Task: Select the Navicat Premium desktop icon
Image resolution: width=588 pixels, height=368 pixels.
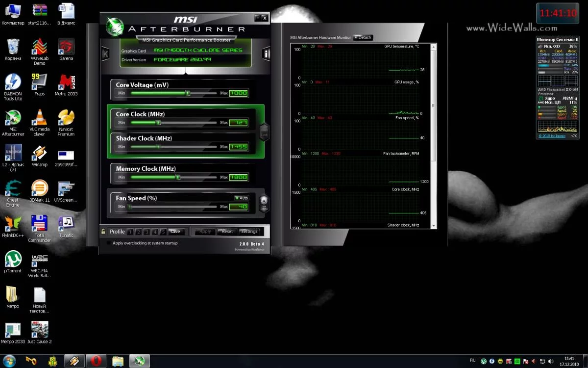Action: [x=66, y=123]
